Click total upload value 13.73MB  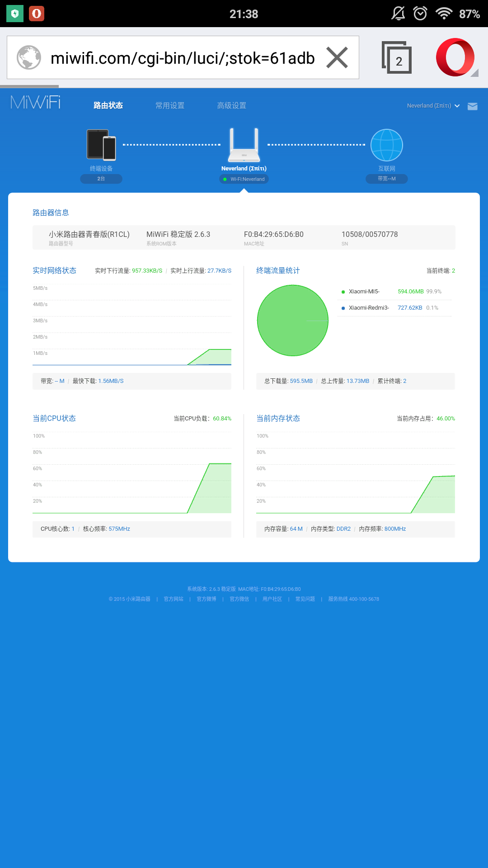pyautogui.click(x=358, y=381)
